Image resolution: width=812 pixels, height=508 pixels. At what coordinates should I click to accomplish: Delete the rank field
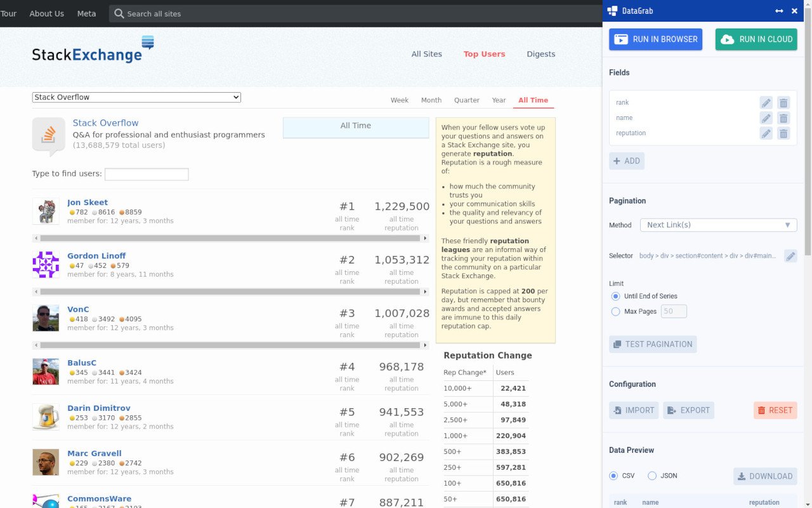(x=783, y=103)
